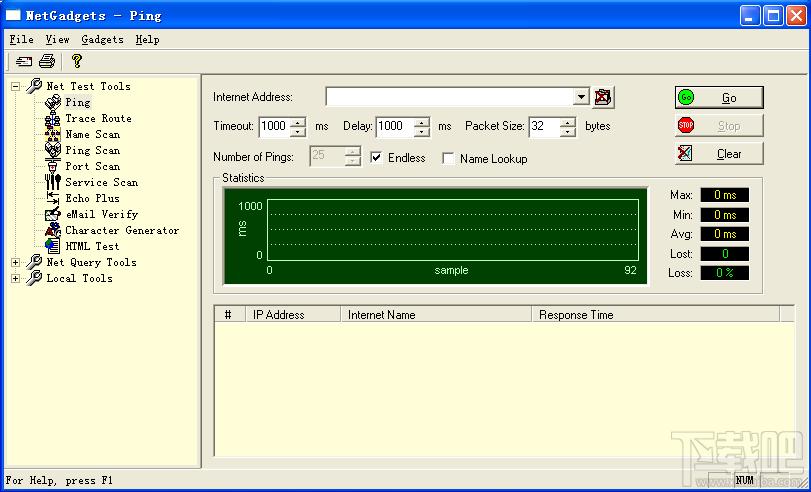Click the delete address icon beside Internet Address
This screenshot has width=811, height=492.
(x=603, y=97)
